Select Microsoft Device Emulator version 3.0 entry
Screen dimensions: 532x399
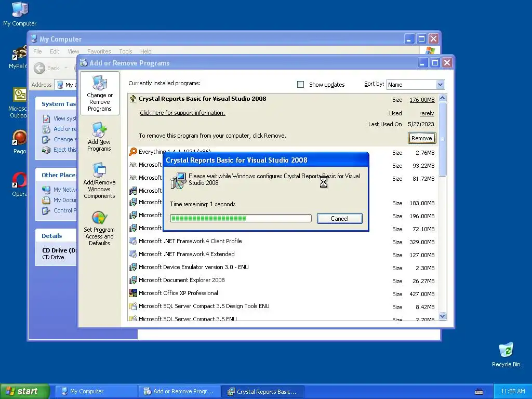pos(193,267)
